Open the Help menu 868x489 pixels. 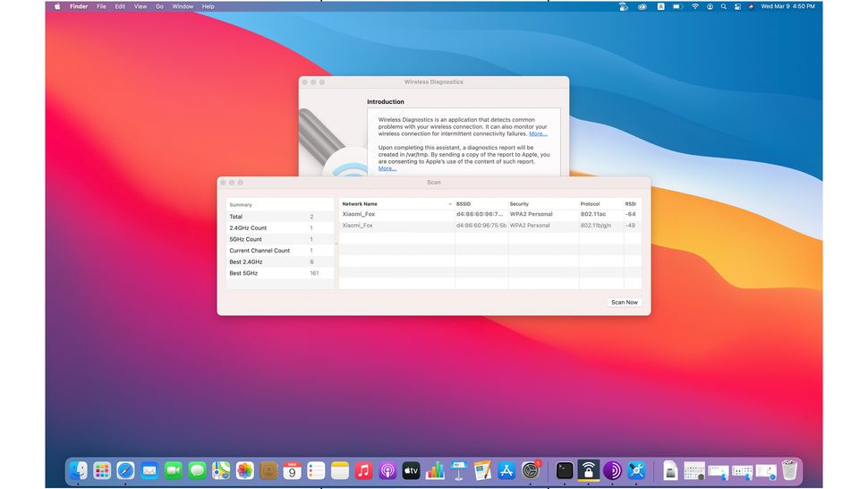tap(208, 6)
